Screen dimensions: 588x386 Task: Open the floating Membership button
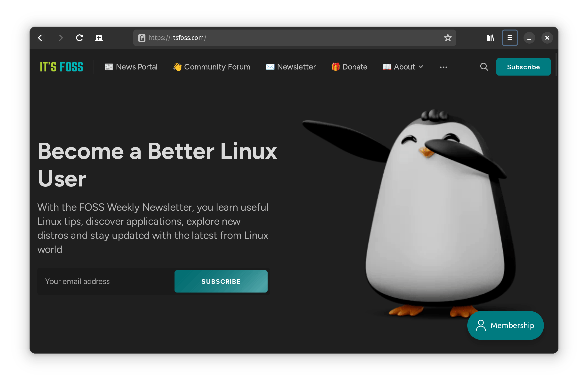[505, 325]
